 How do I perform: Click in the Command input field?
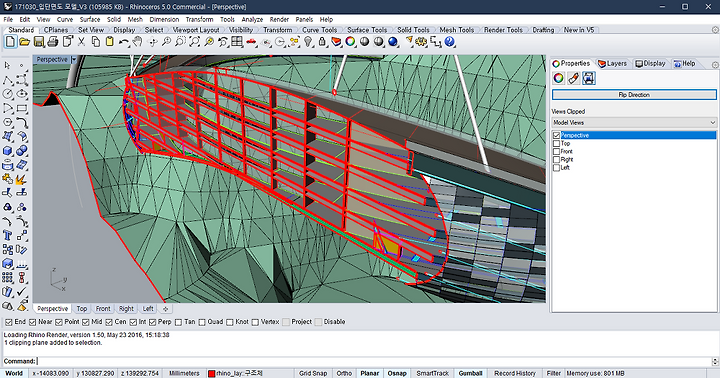[x=374, y=361]
